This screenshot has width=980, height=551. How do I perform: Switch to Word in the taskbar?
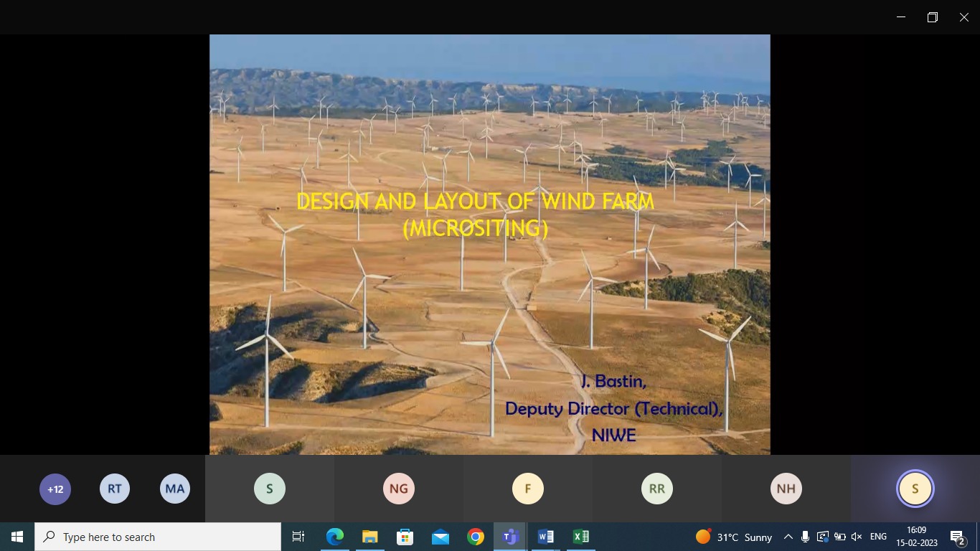[x=545, y=537]
